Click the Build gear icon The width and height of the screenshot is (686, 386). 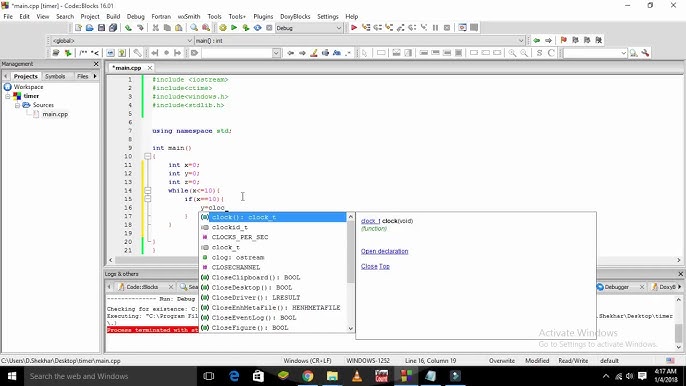point(223,28)
